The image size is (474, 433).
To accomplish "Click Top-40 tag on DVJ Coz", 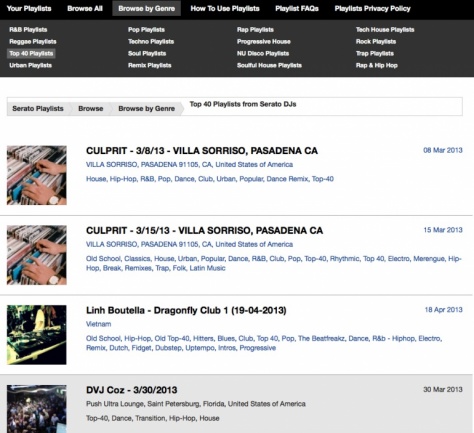I will point(97,418).
